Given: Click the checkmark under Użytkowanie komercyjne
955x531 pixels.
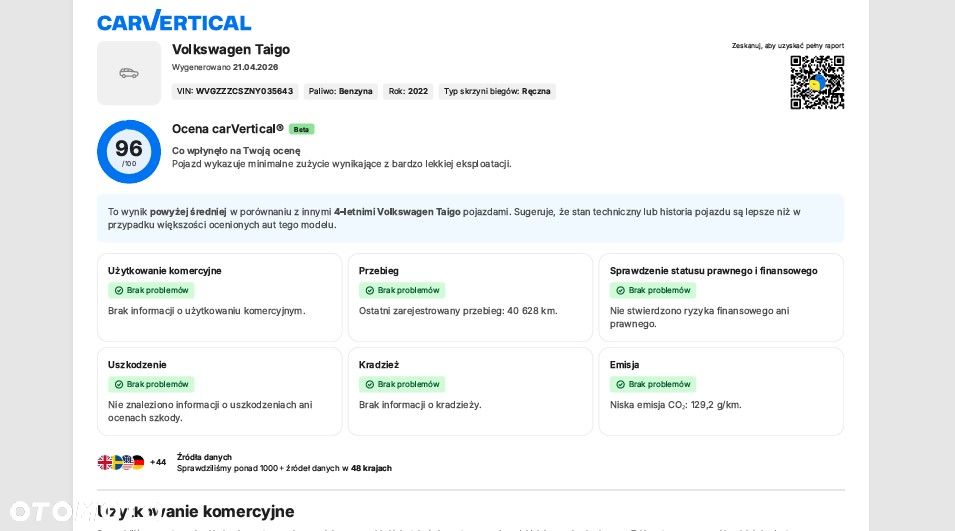Looking at the screenshot, I should pos(119,290).
